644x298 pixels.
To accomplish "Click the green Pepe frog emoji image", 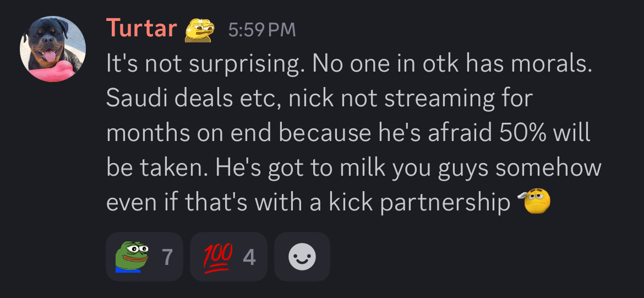I will [132, 257].
